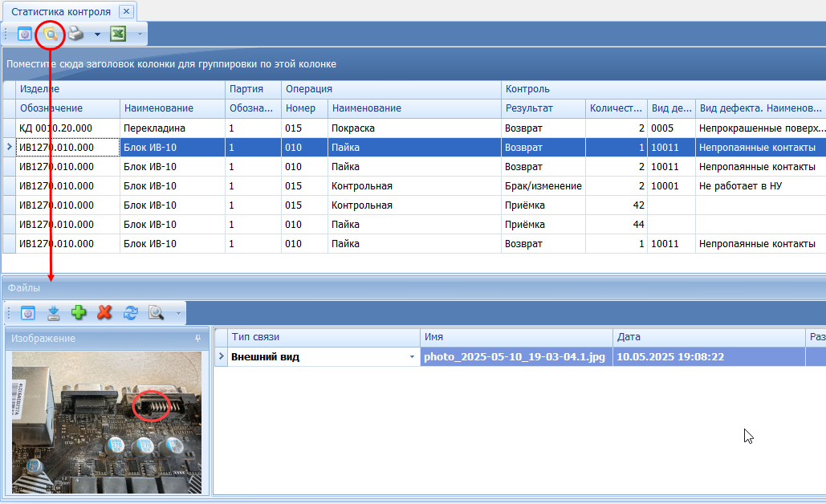Click the download file icon in Файлы toolbar
The image size is (826, 504).
point(54,312)
